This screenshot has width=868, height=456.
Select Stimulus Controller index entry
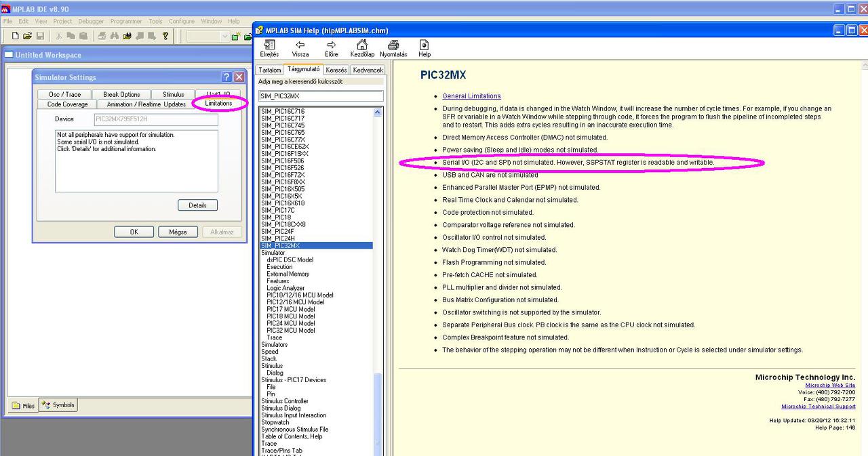[x=285, y=401]
